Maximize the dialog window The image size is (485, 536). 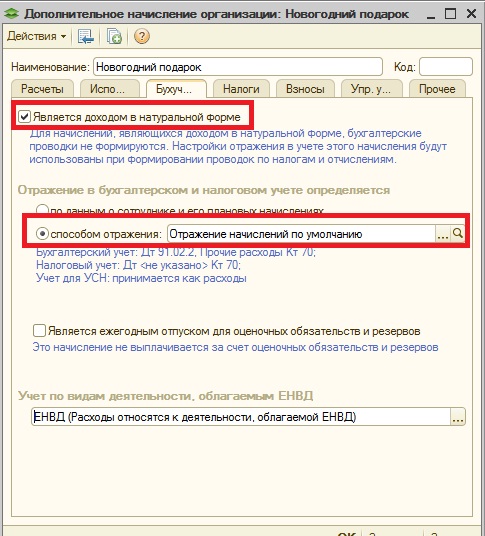tap(450, 14)
